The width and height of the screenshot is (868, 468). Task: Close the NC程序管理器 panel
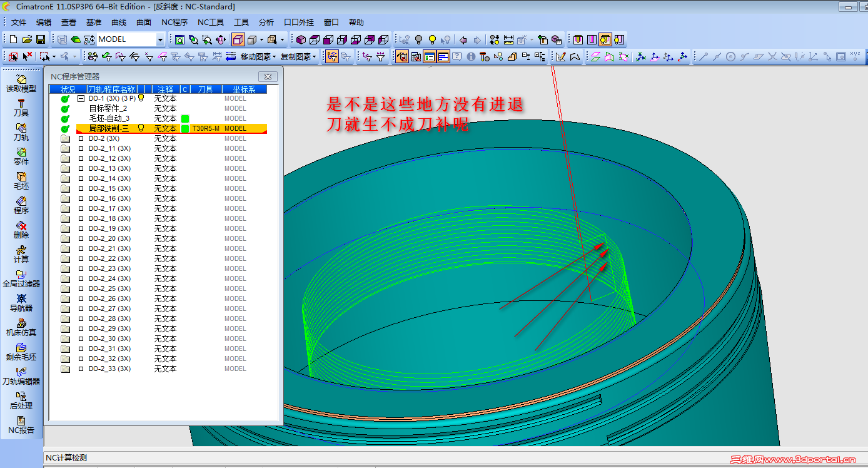pos(268,76)
